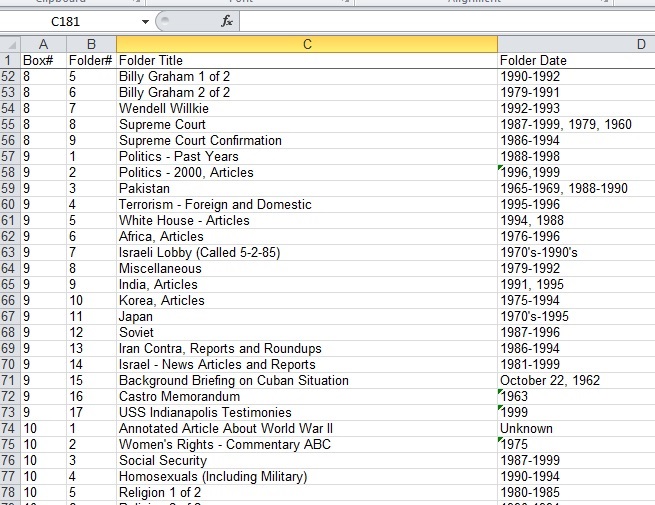Click the Castro Memorandum cell

[x=307, y=396]
